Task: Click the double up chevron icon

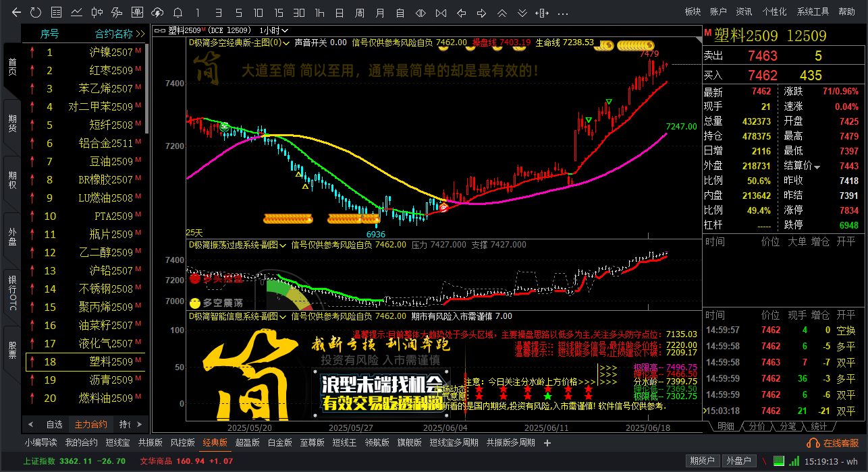Action: click(502, 12)
